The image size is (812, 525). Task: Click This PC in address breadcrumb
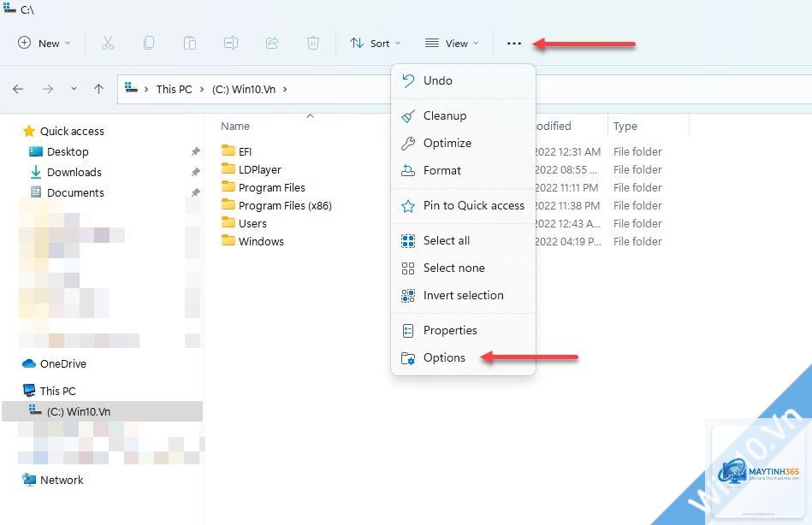[174, 89]
